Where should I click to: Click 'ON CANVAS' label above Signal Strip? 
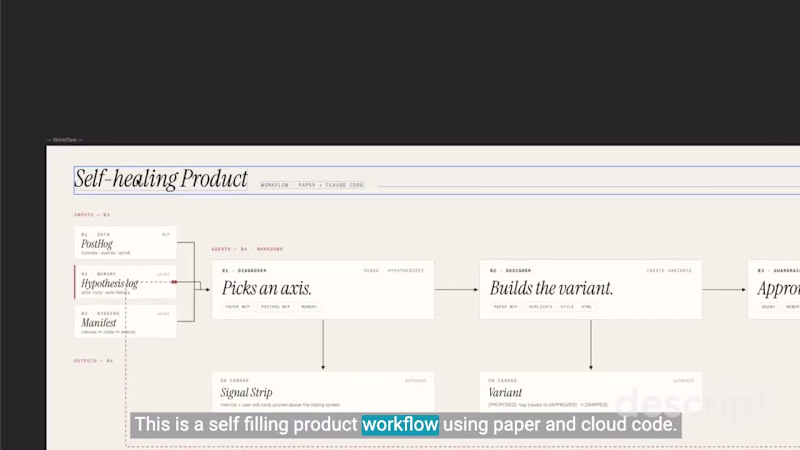(x=235, y=381)
